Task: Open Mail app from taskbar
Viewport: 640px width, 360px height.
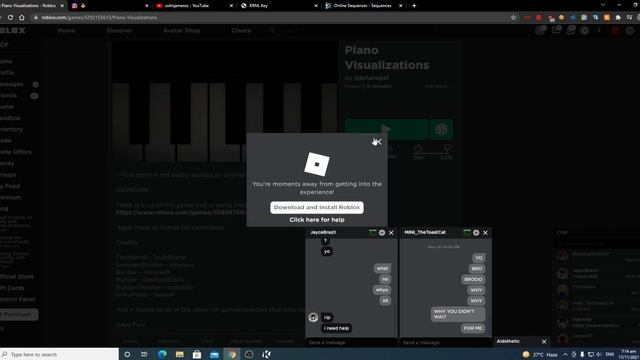Action: tap(214, 354)
